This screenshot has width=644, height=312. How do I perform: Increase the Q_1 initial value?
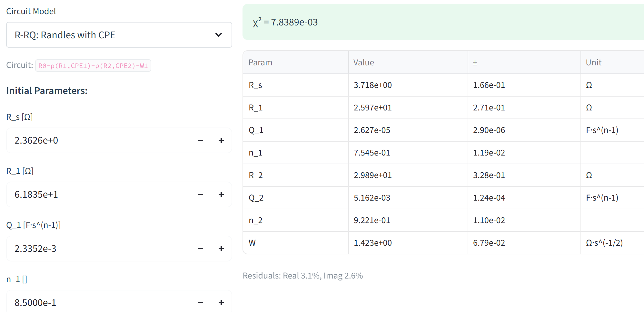tap(221, 249)
